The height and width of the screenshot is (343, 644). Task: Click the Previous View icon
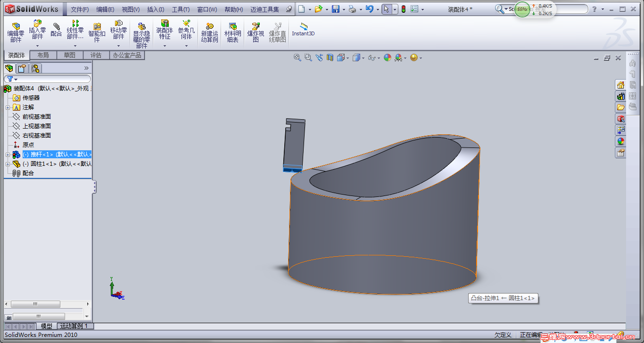pyautogui.click(x=319, y=57)
